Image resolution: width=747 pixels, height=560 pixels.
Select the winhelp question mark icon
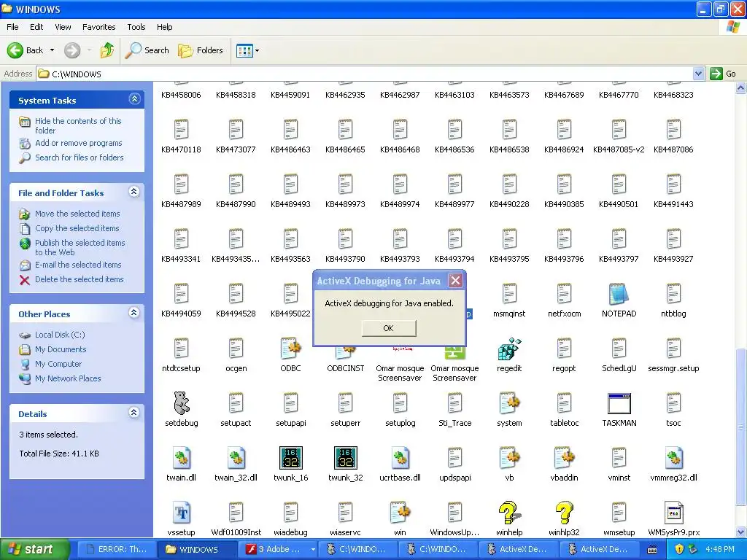pos(509,513)
